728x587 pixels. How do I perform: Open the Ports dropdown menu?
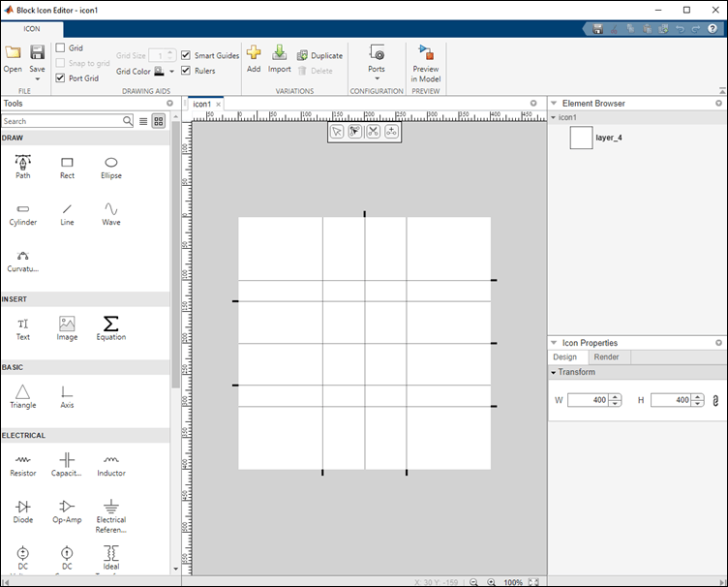tap(377, 78)
